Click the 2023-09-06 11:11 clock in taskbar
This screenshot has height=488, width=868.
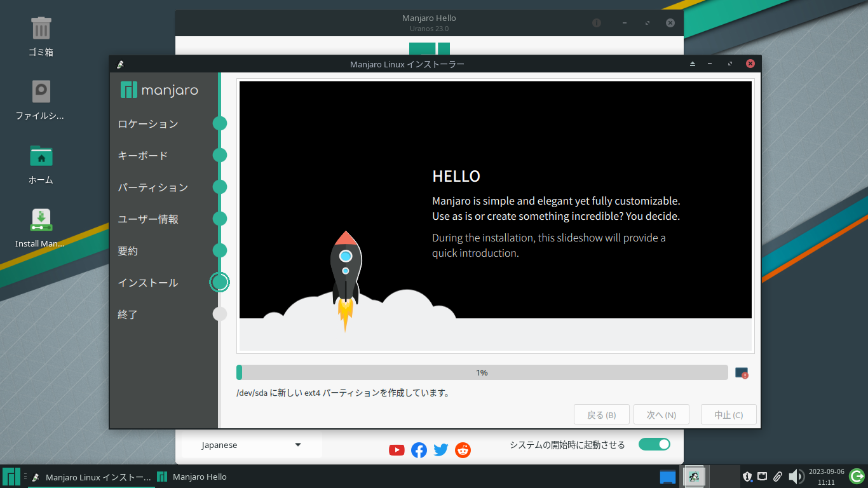[x=826, y=477]
